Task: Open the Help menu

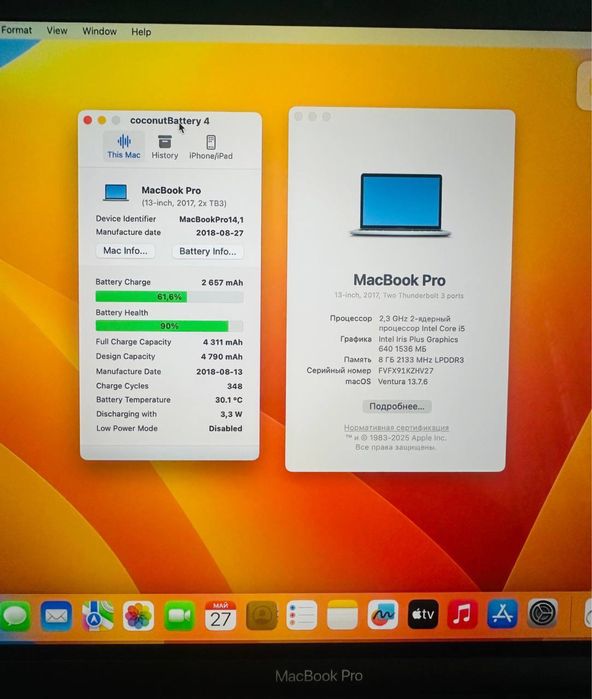Action: [141, 32]
